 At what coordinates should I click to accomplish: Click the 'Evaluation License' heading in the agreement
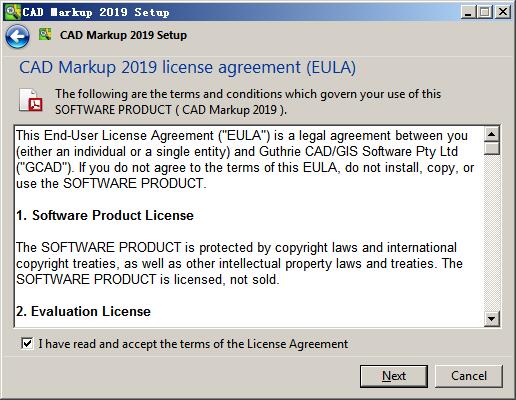coord(83,311)
